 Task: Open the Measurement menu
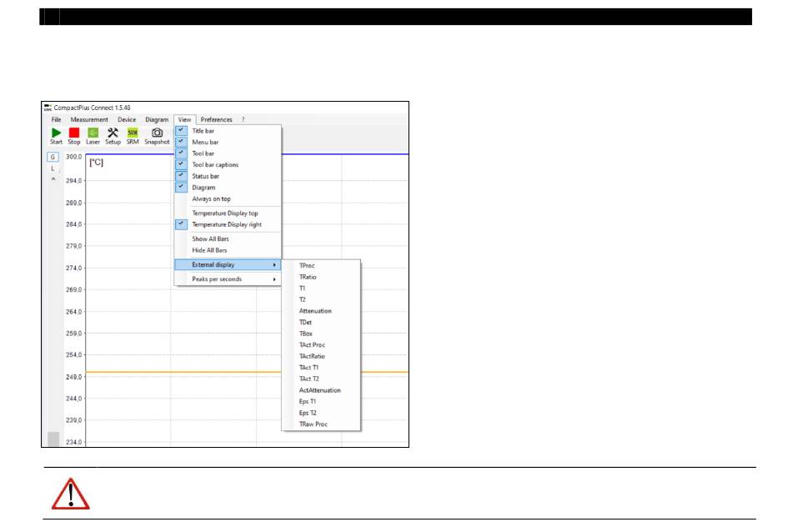click(x=89, y=120)
